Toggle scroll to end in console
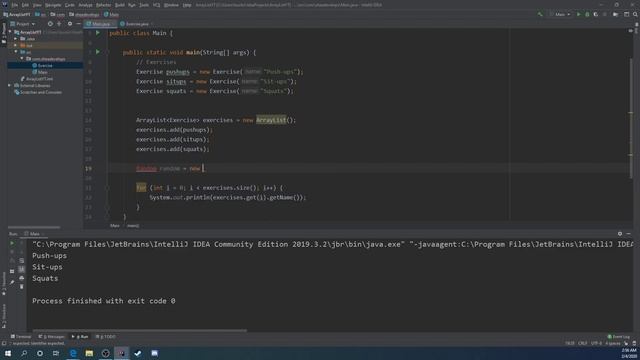 [22, 269]
